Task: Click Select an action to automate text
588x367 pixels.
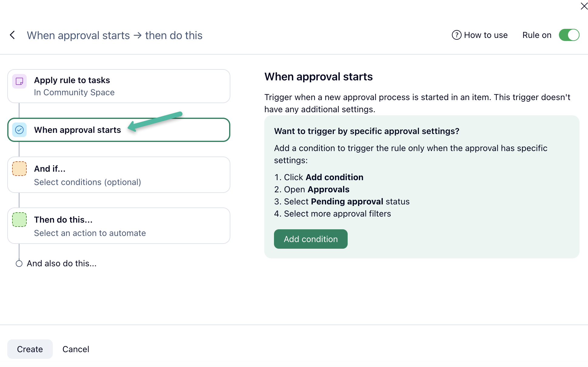Action: coord(90,233)
